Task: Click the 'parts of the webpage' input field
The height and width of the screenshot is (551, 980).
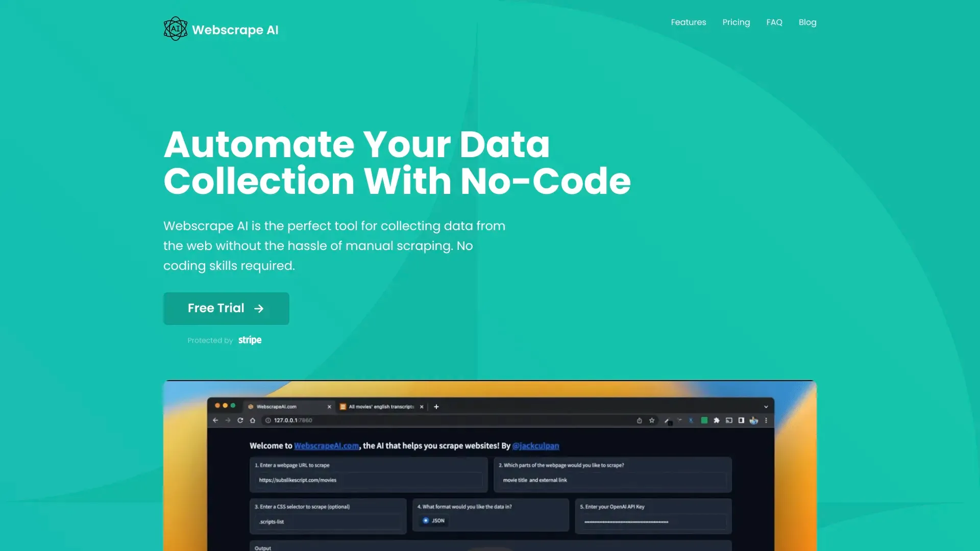Action: [612, 480]
